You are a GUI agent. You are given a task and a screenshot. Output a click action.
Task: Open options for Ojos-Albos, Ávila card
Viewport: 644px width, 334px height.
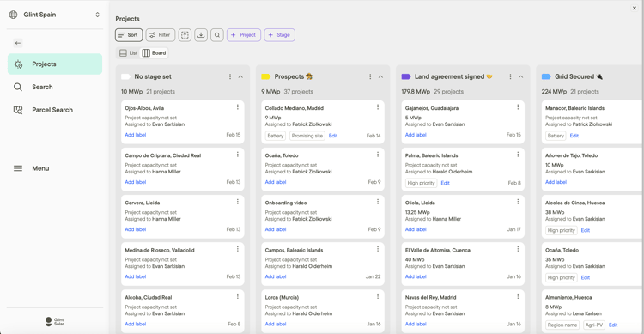(x=237, y=107)
